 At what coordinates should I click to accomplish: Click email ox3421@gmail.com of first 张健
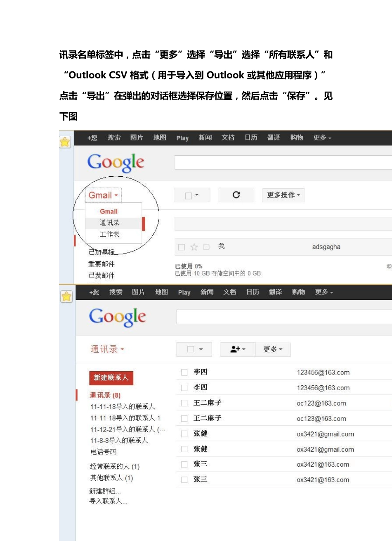(x=325, y=434)
